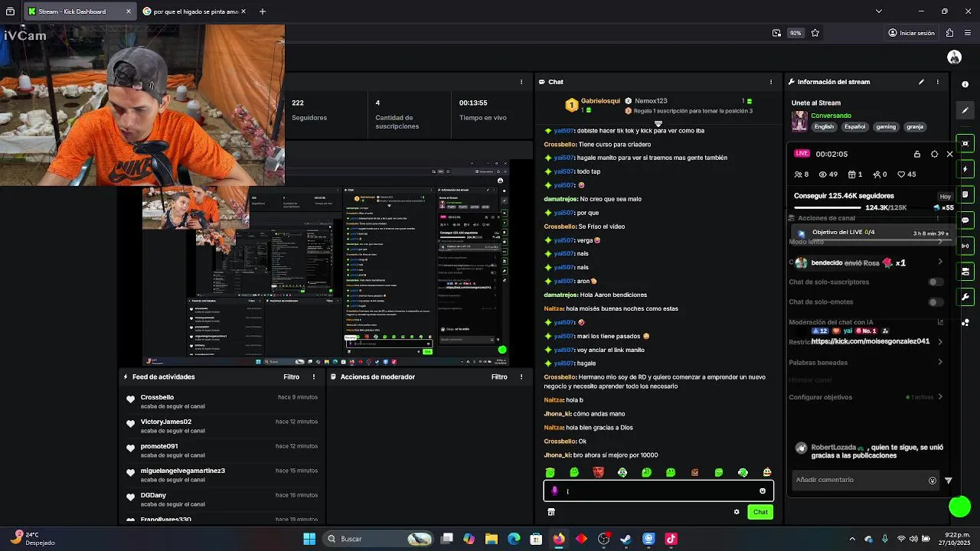Switch to Stream - Kick Dashboard tab

click(x=80, y=11)
